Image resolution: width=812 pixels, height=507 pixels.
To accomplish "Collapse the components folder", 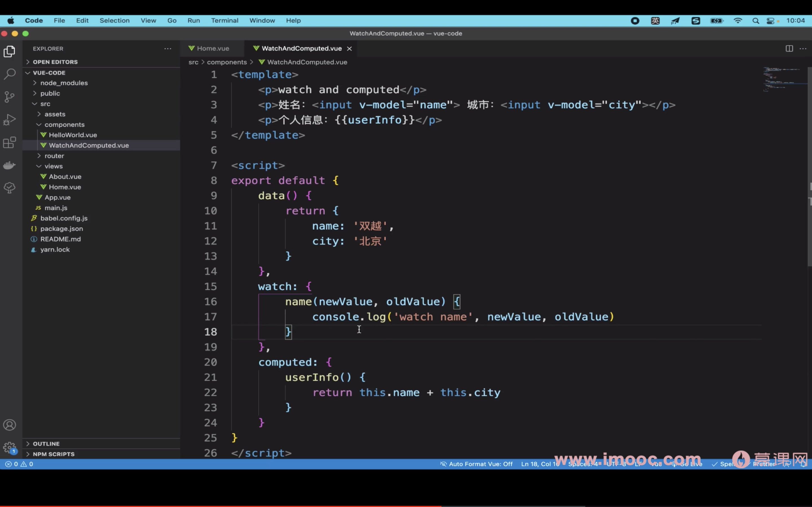I will coord(64,124).
